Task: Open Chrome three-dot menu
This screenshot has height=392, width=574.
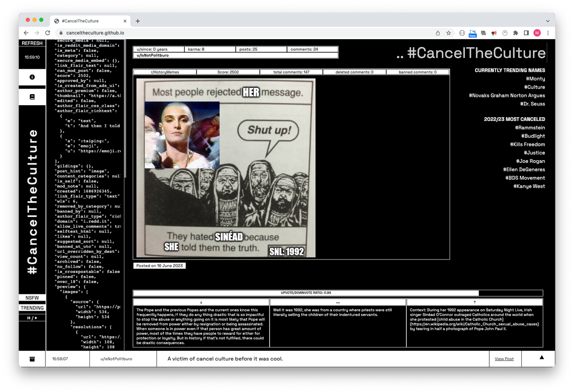Action: (548, 33)
